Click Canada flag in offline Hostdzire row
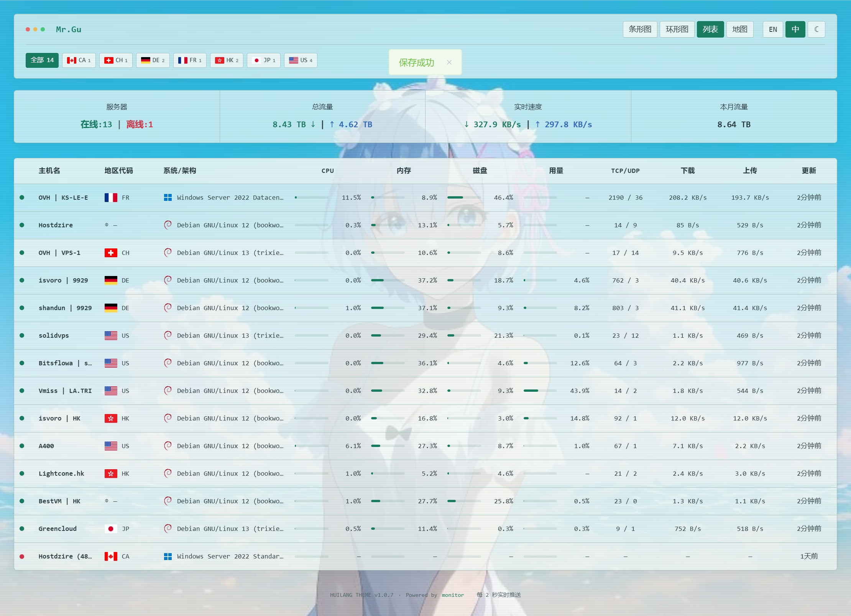The height and width of the screenshot is (616, 851). 111,556
